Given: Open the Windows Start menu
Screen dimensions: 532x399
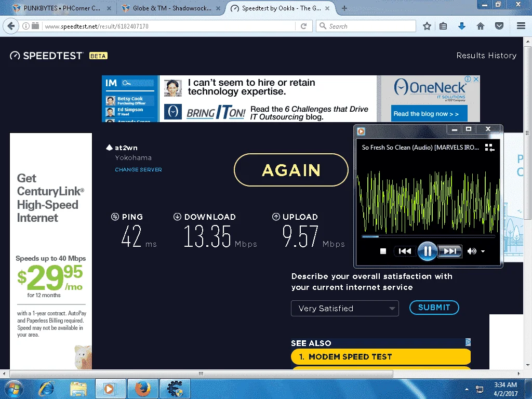Looking at the screenshot, I should 14,389.
